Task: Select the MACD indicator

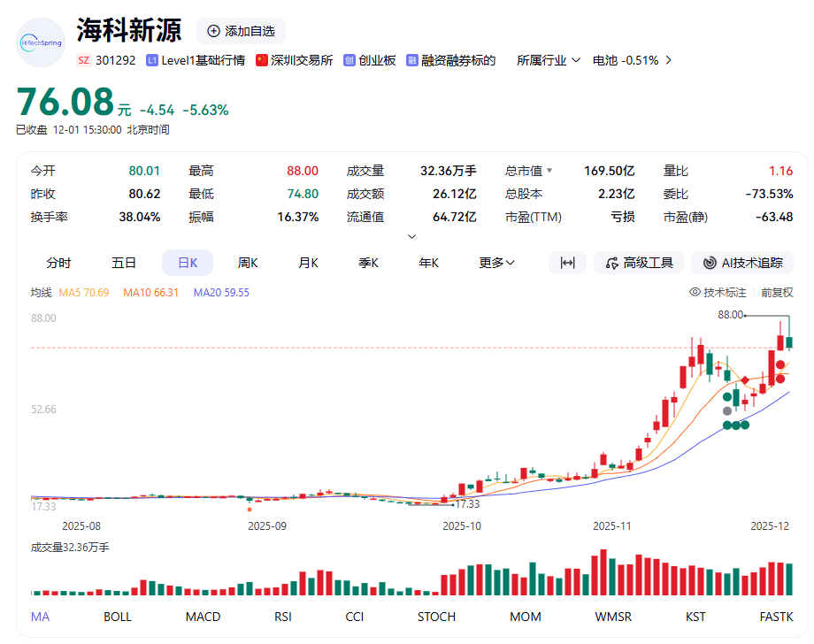Action: 203,617
